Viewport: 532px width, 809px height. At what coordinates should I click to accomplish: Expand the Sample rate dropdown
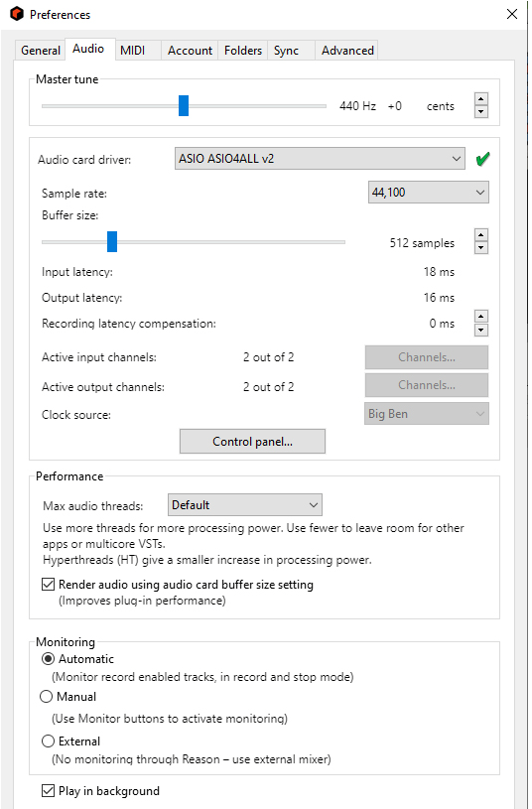[x=429, y=193]
